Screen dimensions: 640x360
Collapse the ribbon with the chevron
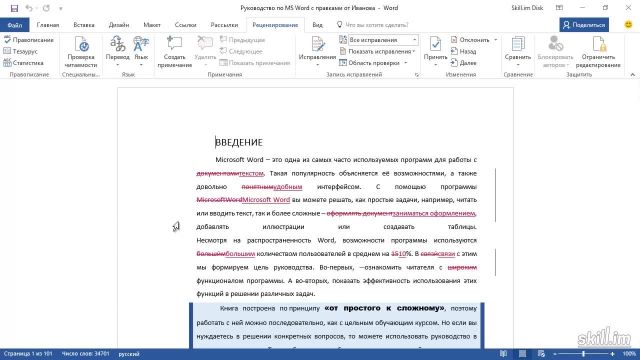tap(632, 75)
